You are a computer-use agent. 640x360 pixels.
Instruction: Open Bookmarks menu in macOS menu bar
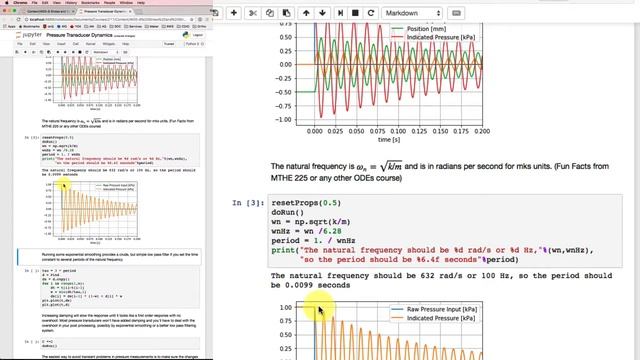tap(90, 2)
